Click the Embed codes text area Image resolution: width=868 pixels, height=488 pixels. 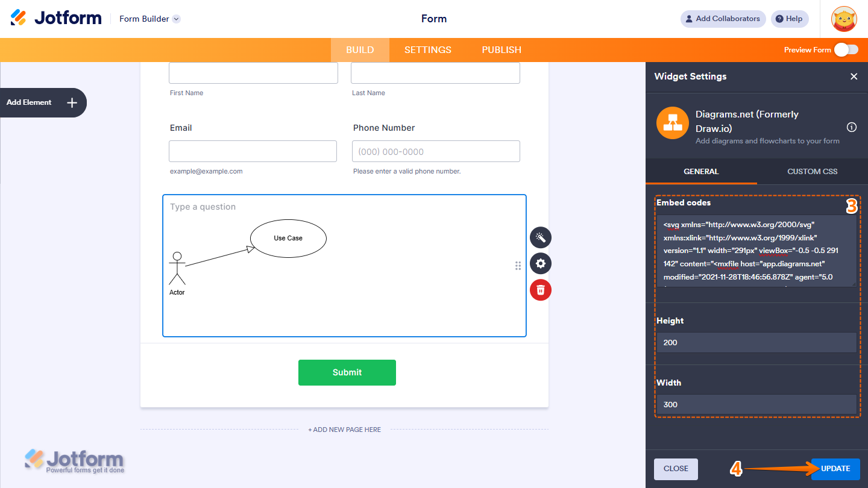(x=756, y=251)
